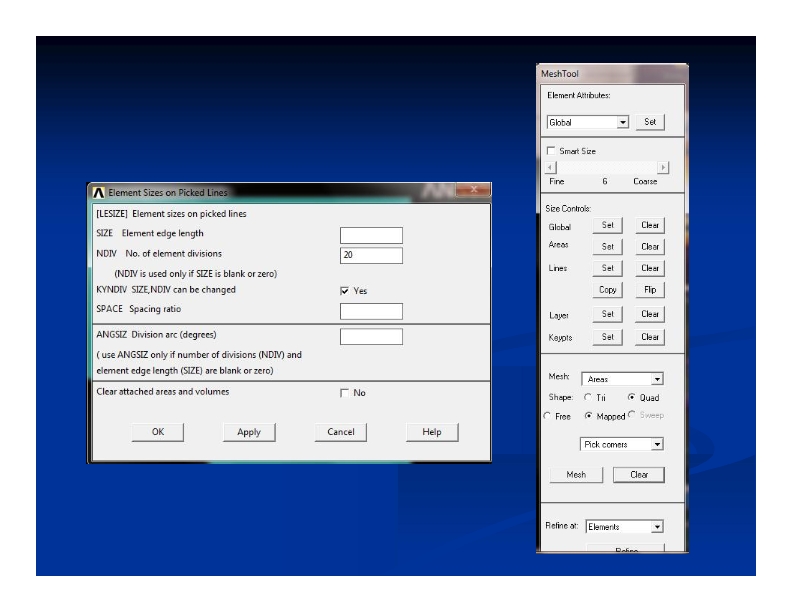Open the Refine at Elements dropdown
This screenshot has height=612, width=792.
click(x=656, y=526)
